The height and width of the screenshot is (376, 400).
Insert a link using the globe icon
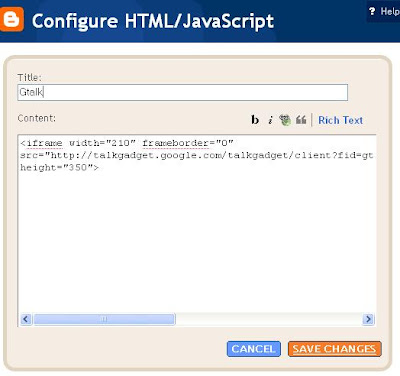(285, 120)
